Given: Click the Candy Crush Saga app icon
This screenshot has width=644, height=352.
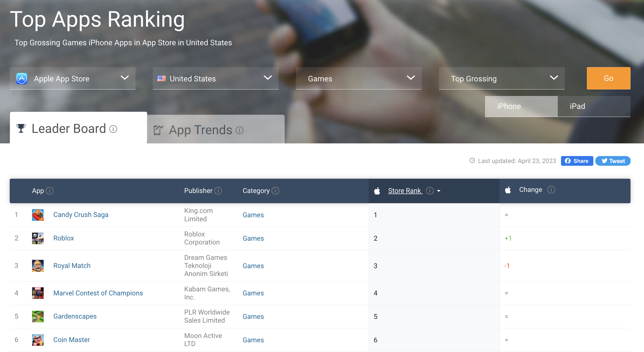Looking at the screenshot, I should click(x=38, y=215).
